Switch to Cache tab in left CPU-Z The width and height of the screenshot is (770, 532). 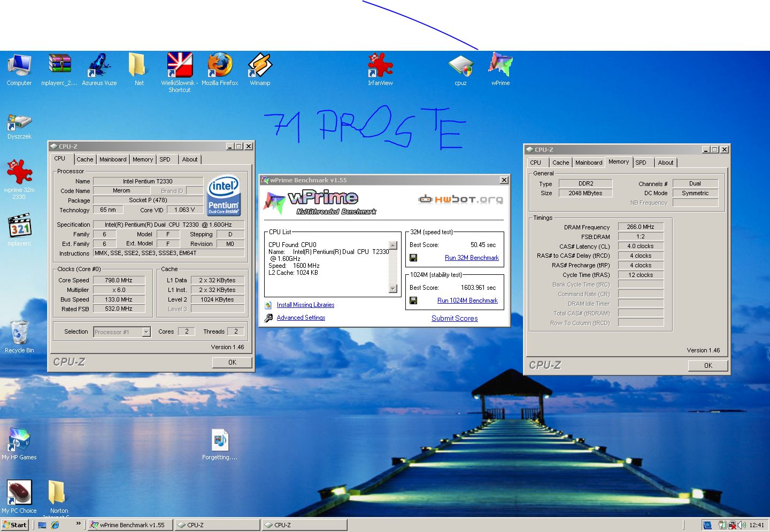[x=84, y=159]
